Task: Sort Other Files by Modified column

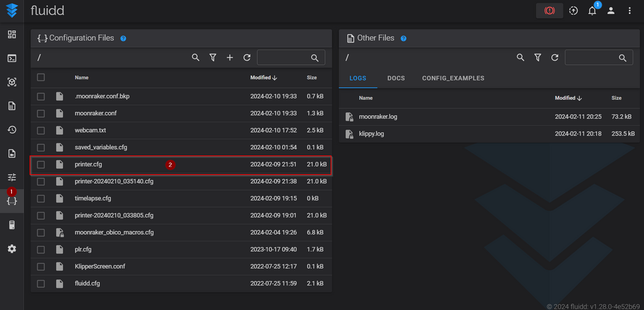Action: 568,98
